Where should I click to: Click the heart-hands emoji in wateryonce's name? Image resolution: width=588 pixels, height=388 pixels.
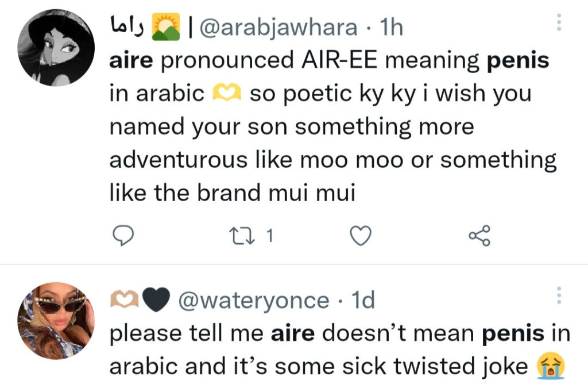123,300
